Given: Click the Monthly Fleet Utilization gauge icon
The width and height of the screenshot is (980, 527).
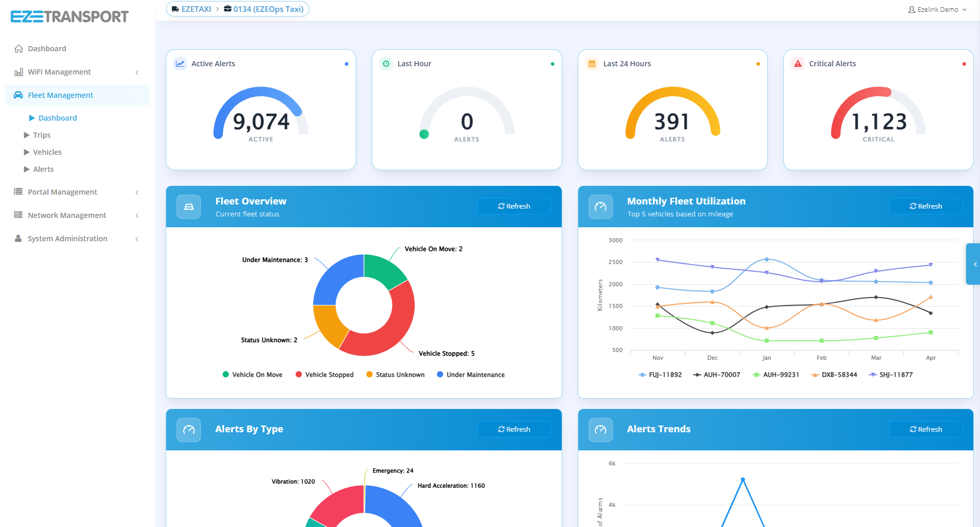Looking at the screenshot, I should [x=601, y=207].
